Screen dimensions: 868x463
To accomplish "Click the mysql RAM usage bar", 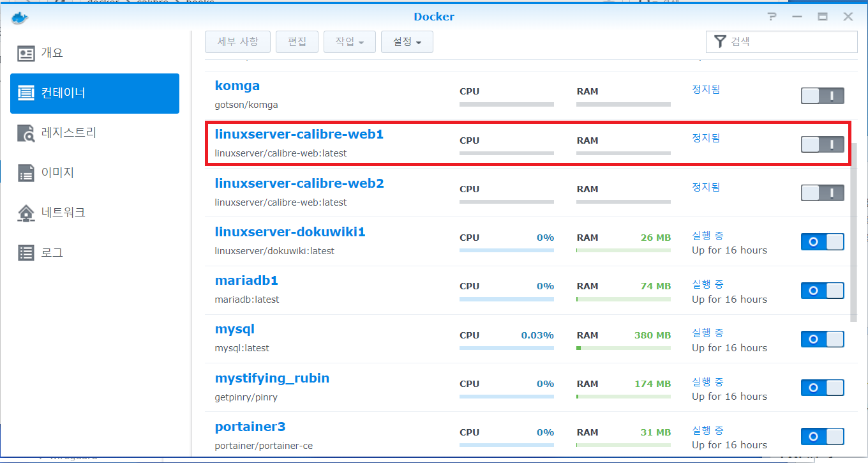I will point(624,349).
